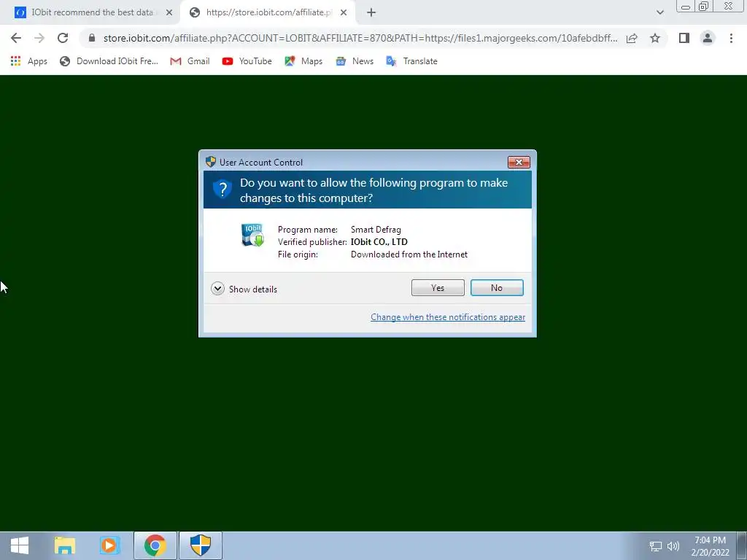Click the Downloaded from the Internet text
Viewport: 747px width, 560px height.
(x=409, y=254)
